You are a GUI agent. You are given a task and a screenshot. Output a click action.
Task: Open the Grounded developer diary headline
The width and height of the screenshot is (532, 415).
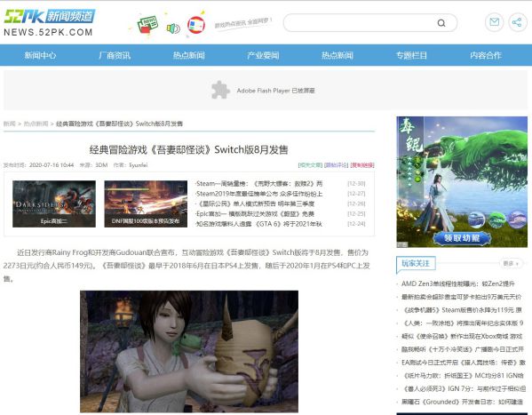462,402
